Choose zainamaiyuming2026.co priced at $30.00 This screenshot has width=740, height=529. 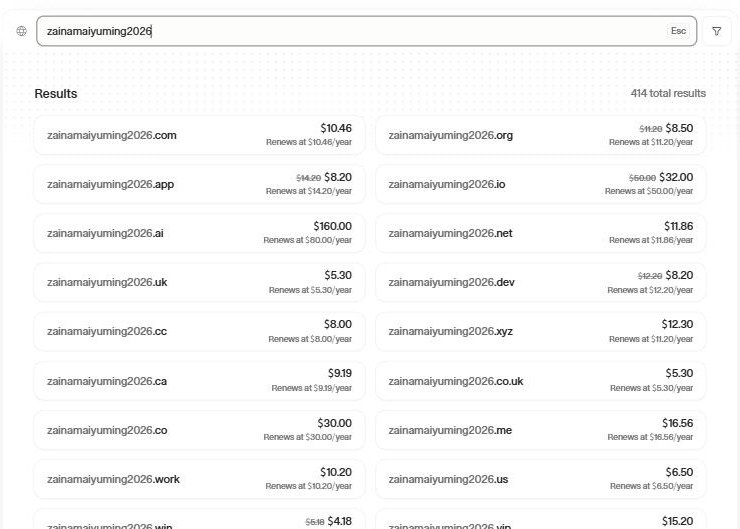click(x=199, y=430)
